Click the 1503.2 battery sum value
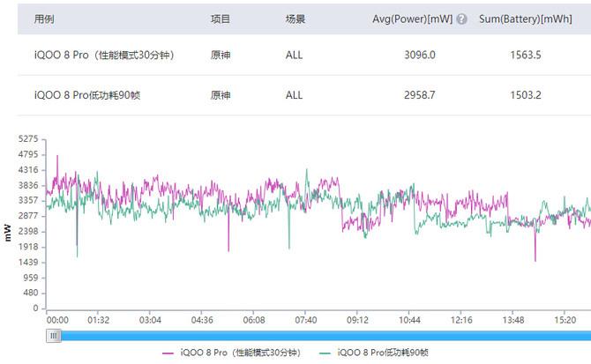 (x=526, y=95)
